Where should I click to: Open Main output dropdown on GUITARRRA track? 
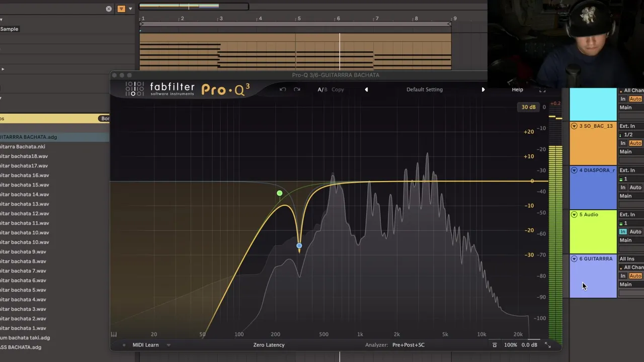point(631,285)
